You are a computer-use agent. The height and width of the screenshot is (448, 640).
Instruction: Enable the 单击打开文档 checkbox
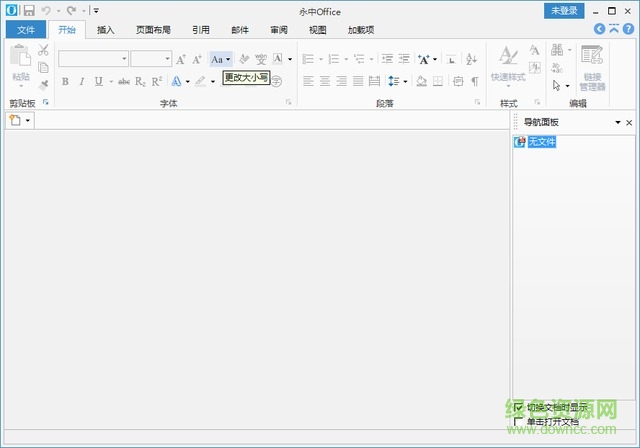[518, 421]
